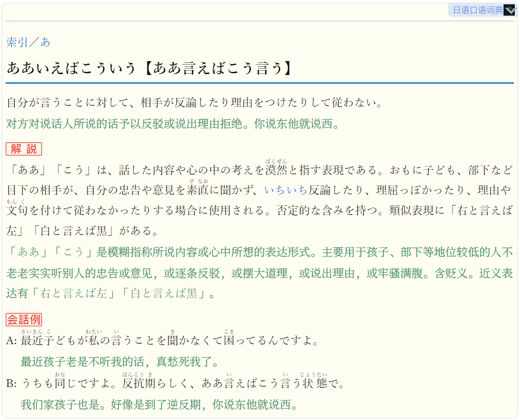520x420 pixels.
Task: Click the headword ああいえばこういう title
Action: click(x=71, y=68)
